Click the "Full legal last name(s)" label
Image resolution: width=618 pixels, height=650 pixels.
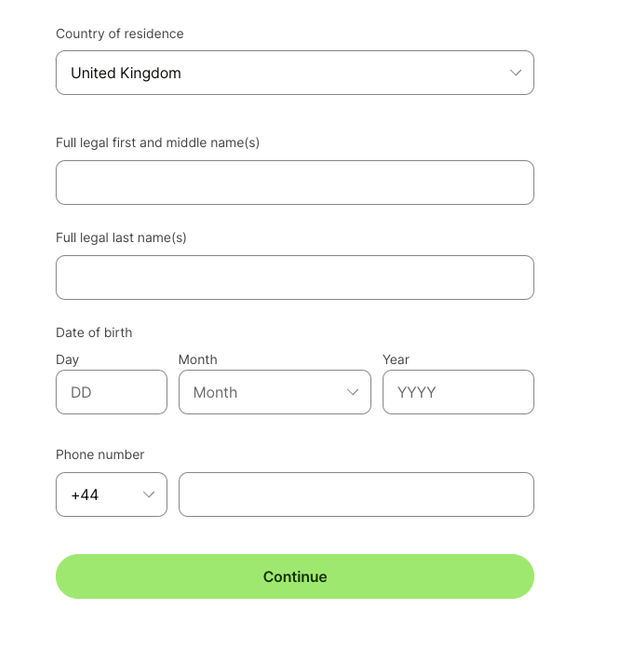pyautogui.click(x=121, y=238)
